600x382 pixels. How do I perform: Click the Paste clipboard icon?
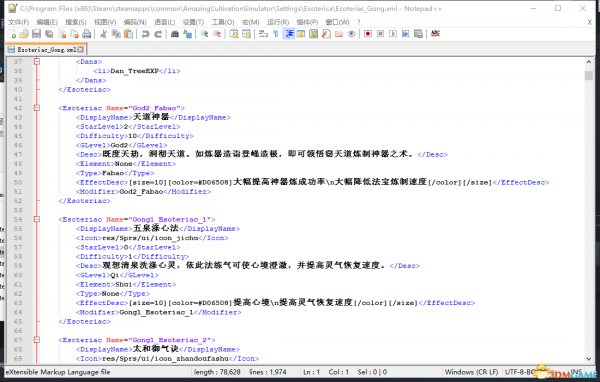click(129, 34)
